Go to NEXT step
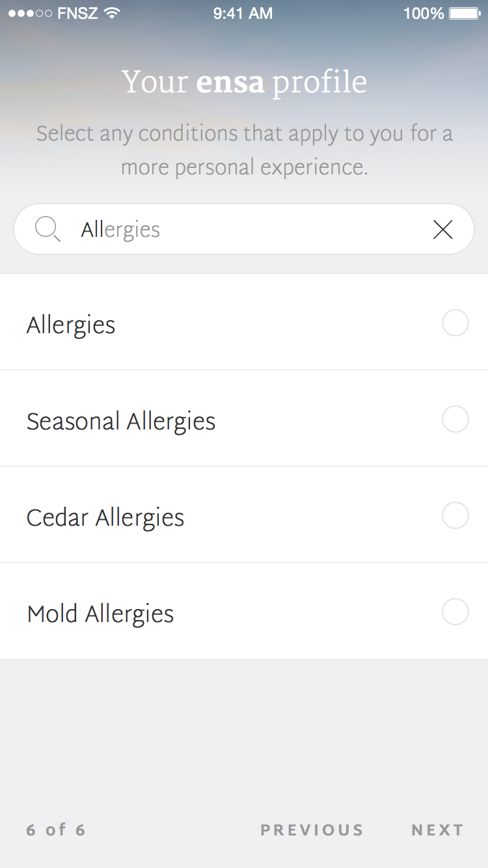488x868 pixels. pyautogui.click(x=437, y=830)
